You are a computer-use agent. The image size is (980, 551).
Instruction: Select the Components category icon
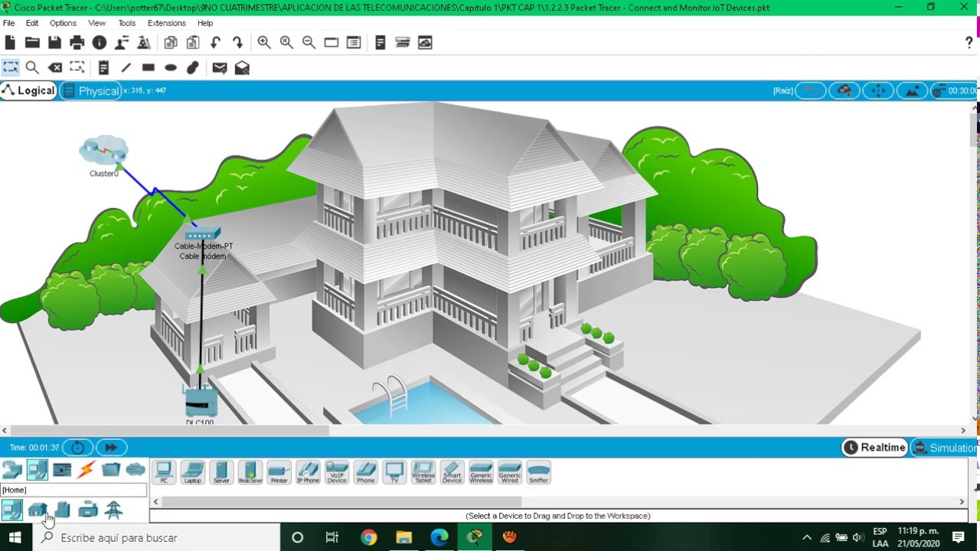(x=62, y=469)
